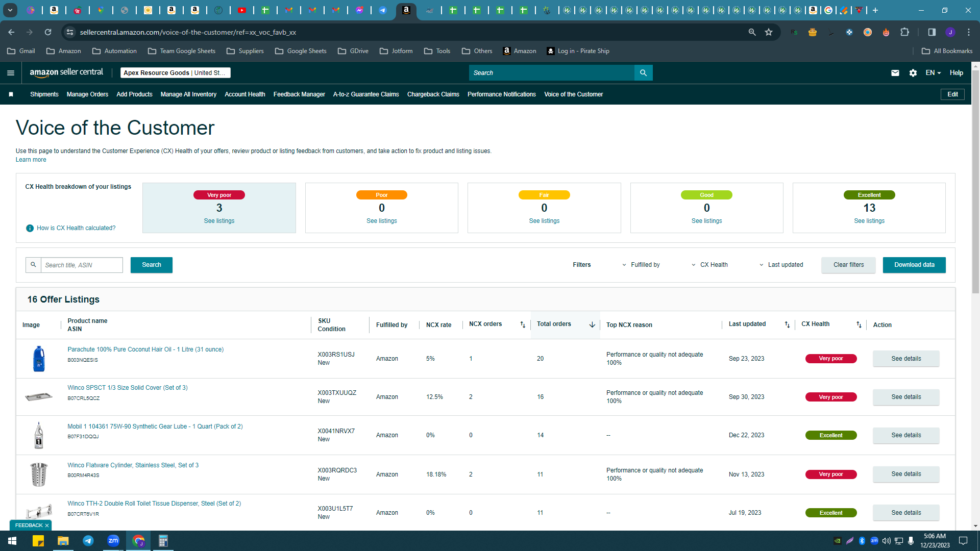Open the Seller Central hamburger menu
980x551 pixels.
point(11,73)
